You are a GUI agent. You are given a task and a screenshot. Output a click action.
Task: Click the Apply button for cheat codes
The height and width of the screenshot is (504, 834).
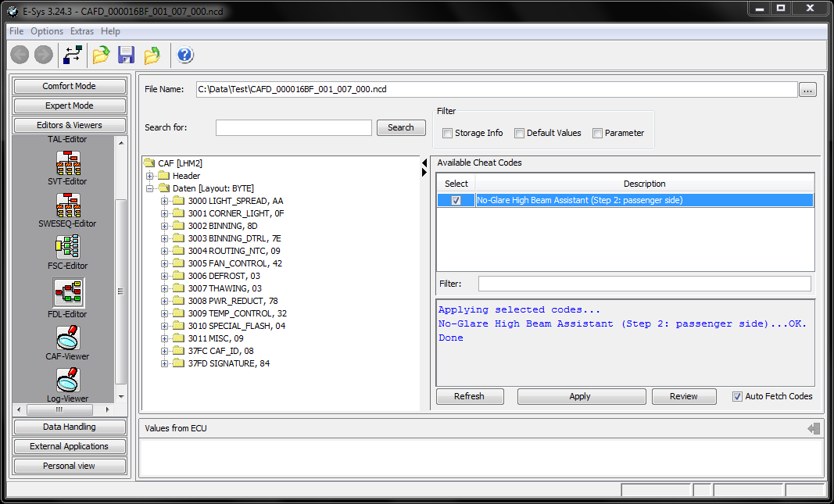(582, 397)
